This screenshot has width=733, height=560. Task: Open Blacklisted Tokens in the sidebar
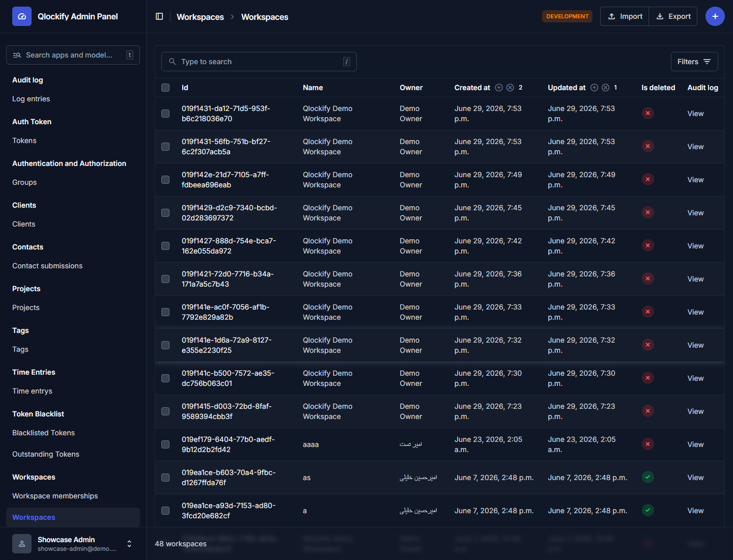(43, 433)
